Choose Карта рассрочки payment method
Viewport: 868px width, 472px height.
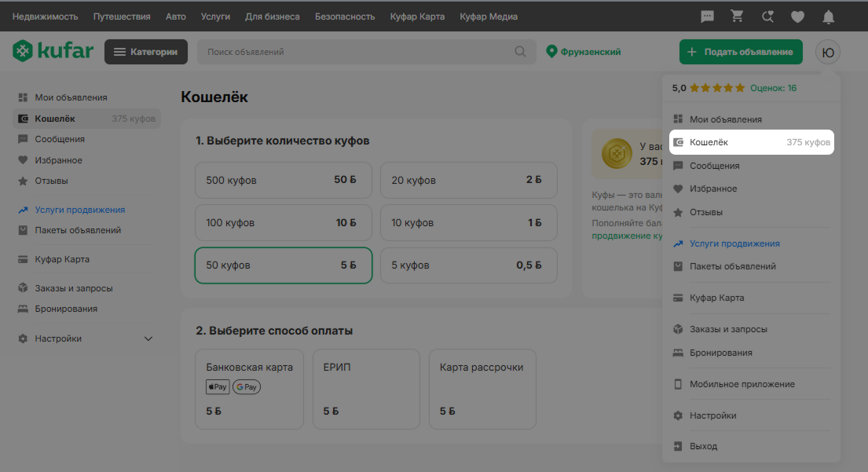483,389
